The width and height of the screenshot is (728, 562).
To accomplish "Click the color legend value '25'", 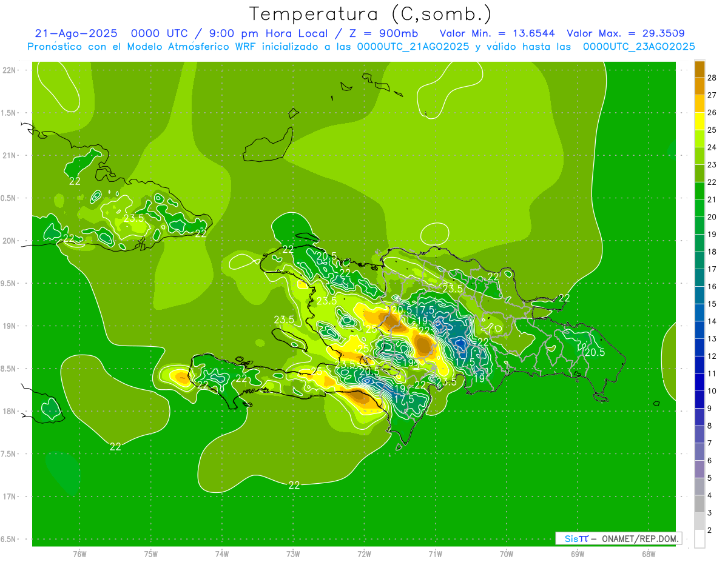I will click(712, 130).
